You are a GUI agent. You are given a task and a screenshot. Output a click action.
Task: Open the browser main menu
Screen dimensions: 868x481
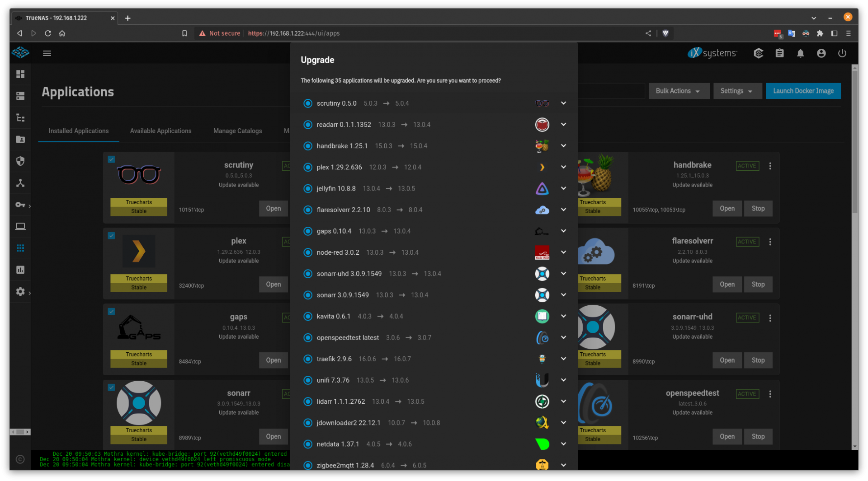tap(849, 33)
